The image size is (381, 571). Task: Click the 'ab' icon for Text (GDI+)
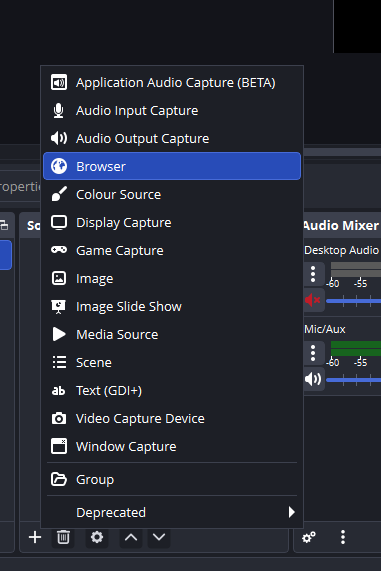click(x=58, y=391)
